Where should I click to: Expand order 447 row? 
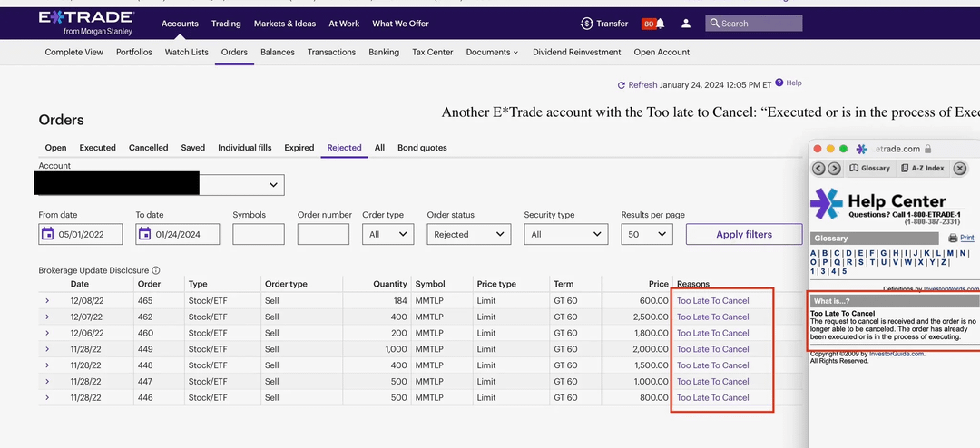click(47, 382)
